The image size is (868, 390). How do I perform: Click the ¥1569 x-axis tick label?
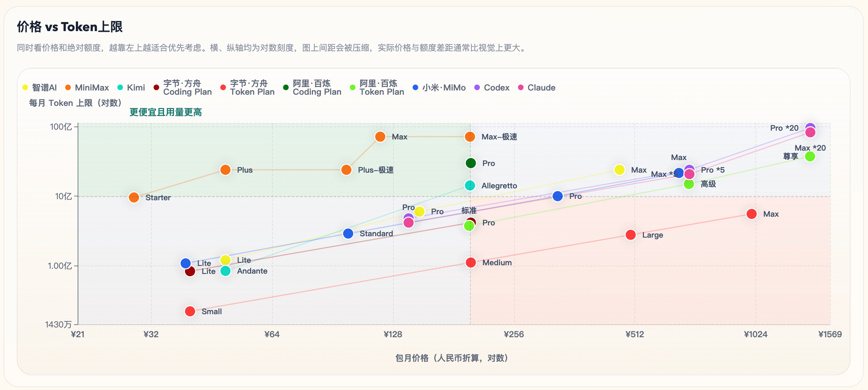830,334
